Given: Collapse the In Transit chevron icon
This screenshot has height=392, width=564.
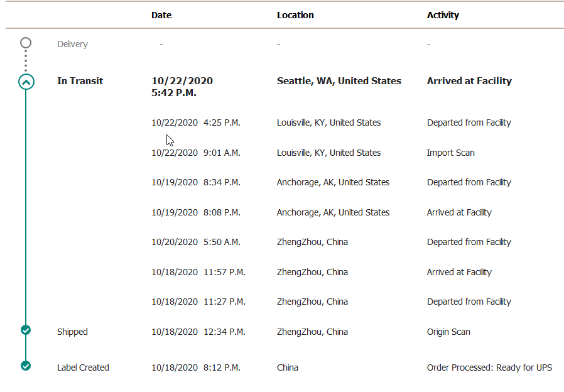Looking at the screenshot, I should (x=26, y=82).
